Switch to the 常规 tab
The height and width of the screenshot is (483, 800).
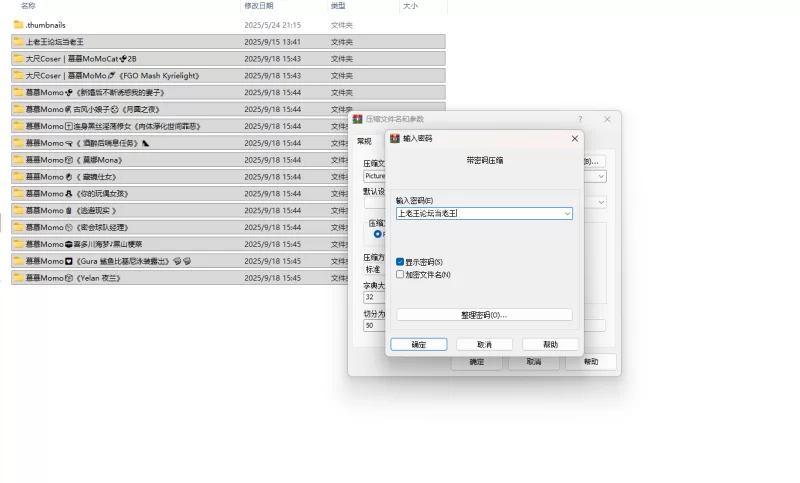(x=364, y=141)
